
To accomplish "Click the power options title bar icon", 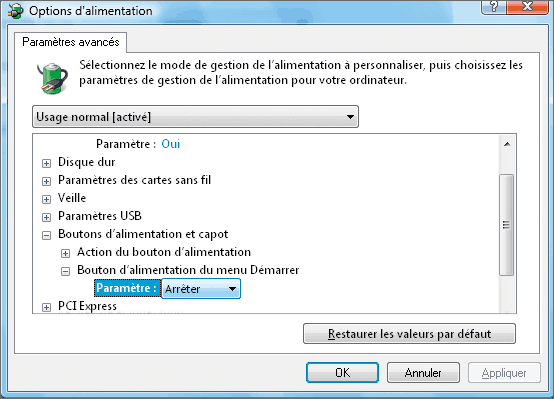I will click(16, 11).
